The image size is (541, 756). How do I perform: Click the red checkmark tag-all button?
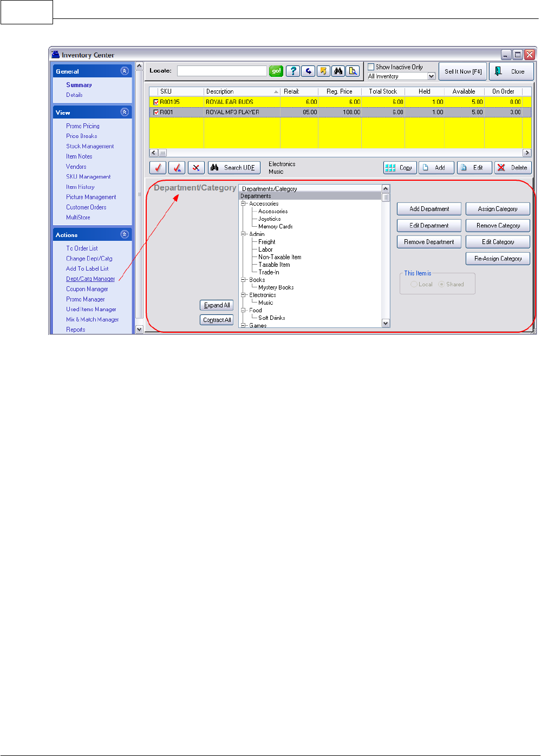(x=177, y=168)
